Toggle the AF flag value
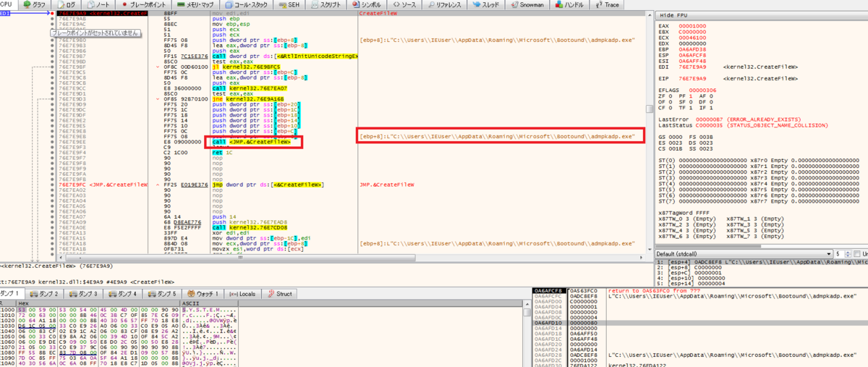This screenshot has width=868, height=367. click(x=711, y=96)
